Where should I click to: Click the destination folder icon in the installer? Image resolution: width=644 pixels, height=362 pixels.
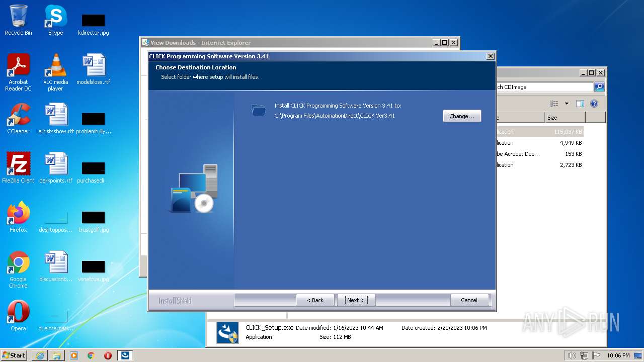[x=259, y=110]
